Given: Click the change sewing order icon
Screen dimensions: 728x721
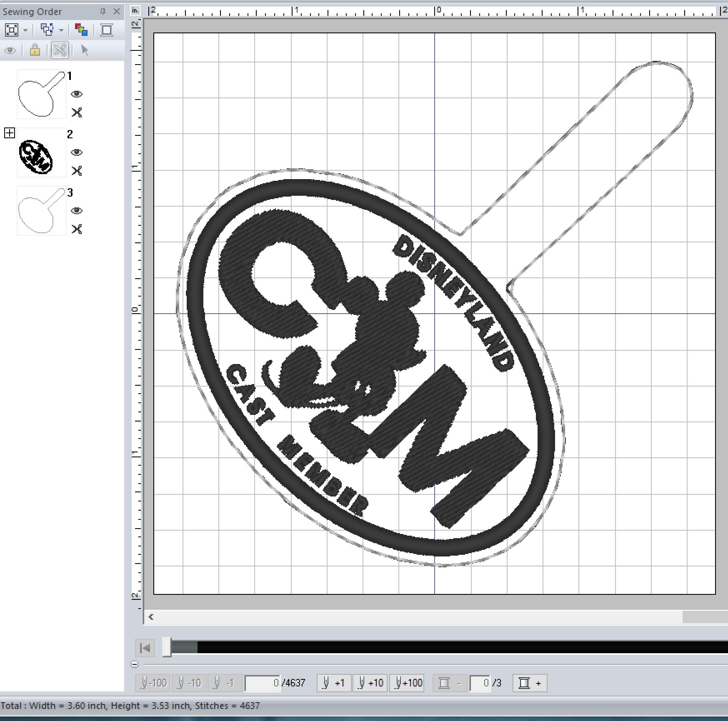Looking at the screenshot, I should coord(47,30).
